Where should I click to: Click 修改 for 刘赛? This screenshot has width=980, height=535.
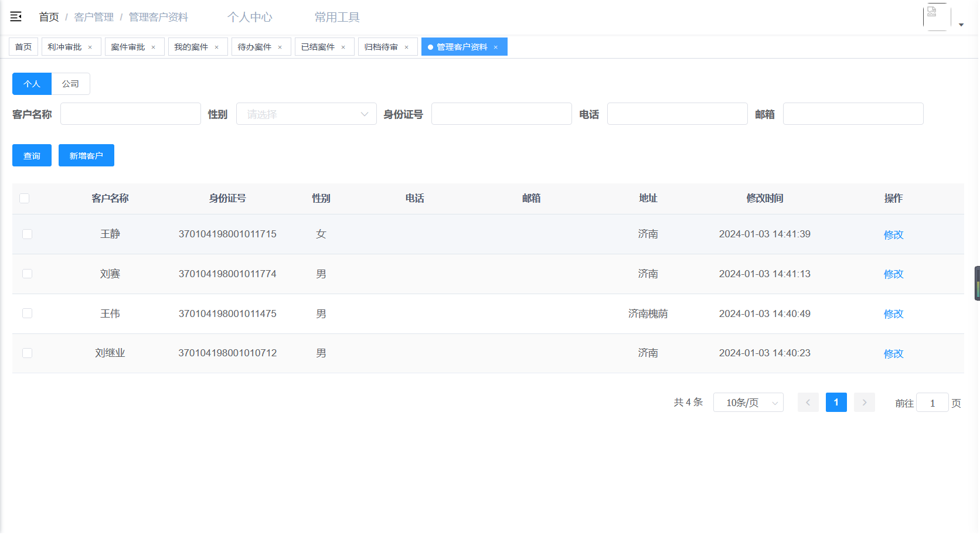pos(894,274)
